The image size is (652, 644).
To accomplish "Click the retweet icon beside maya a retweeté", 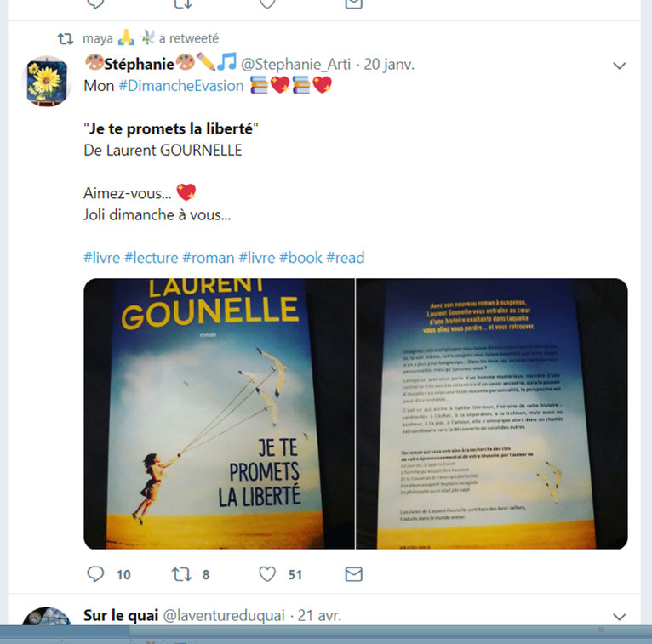I will point(66,38).
